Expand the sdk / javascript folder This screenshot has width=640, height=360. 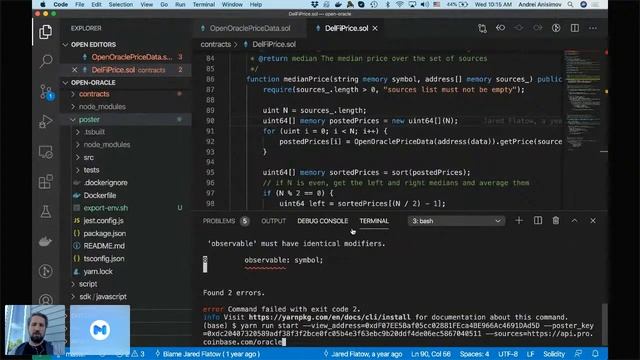[102, 297]
